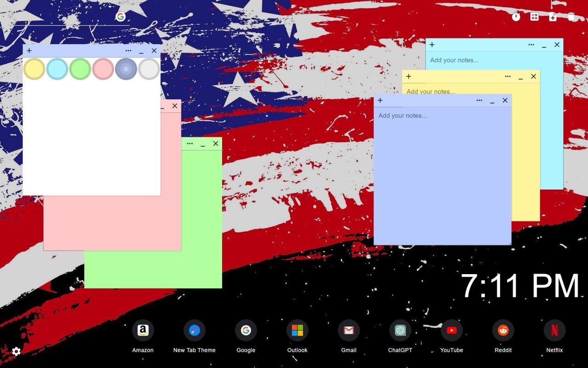
Task: Close the pink sticky note
Action: (x=175, y=106)
